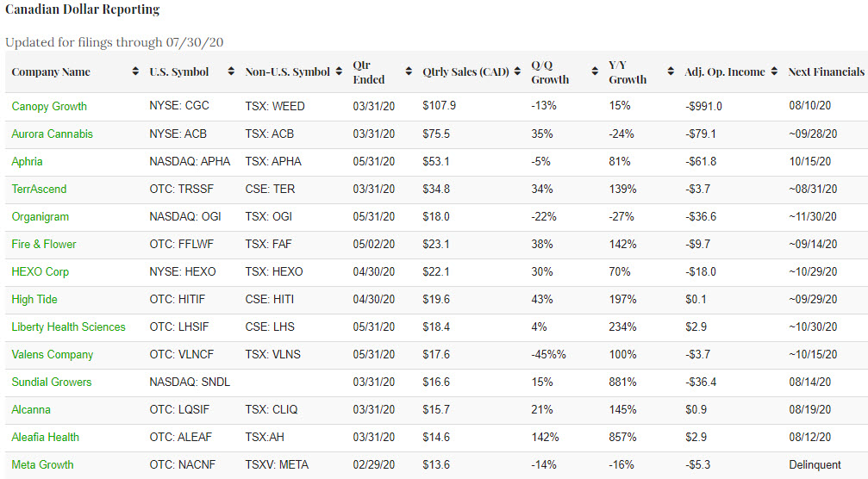Open the Meta Growth company link

(42, 464)
